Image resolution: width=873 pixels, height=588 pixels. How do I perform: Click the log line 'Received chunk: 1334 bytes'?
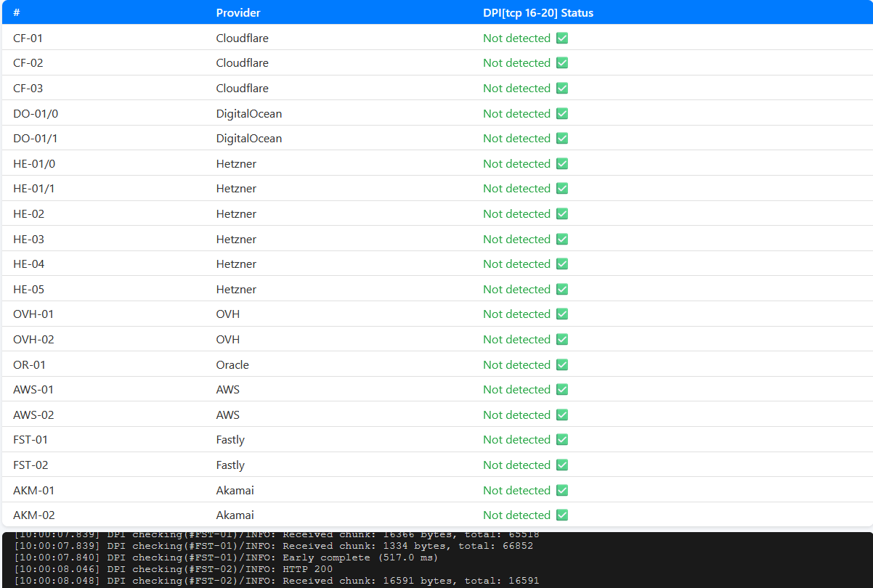click(x=274, y=546)
